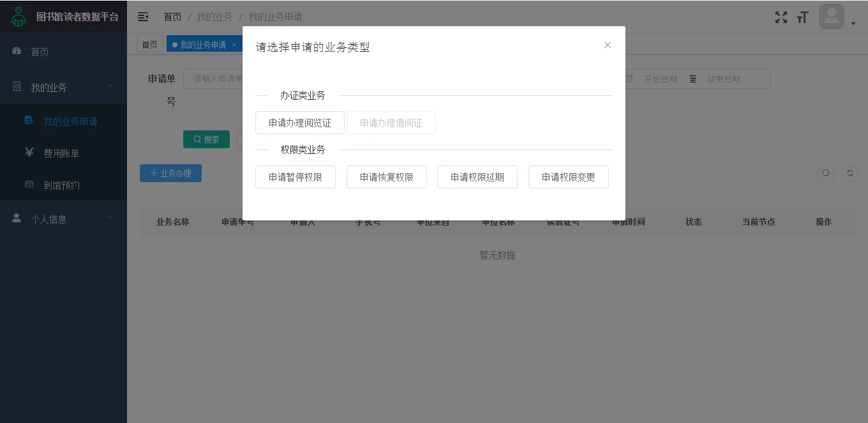Click the 申请时间 column header
Viewport: 868px width, 423px height.
629,222
